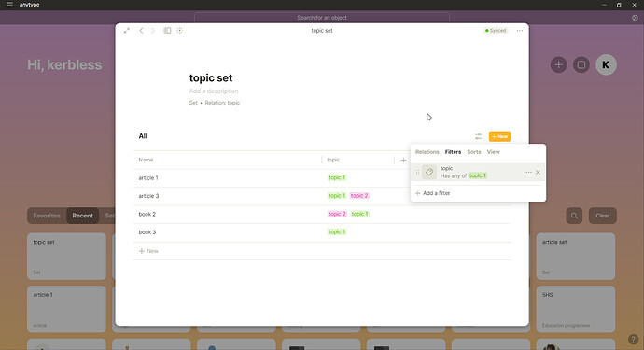Open the view settings sliders icon
Screen dimensions: 644x350
478,136
